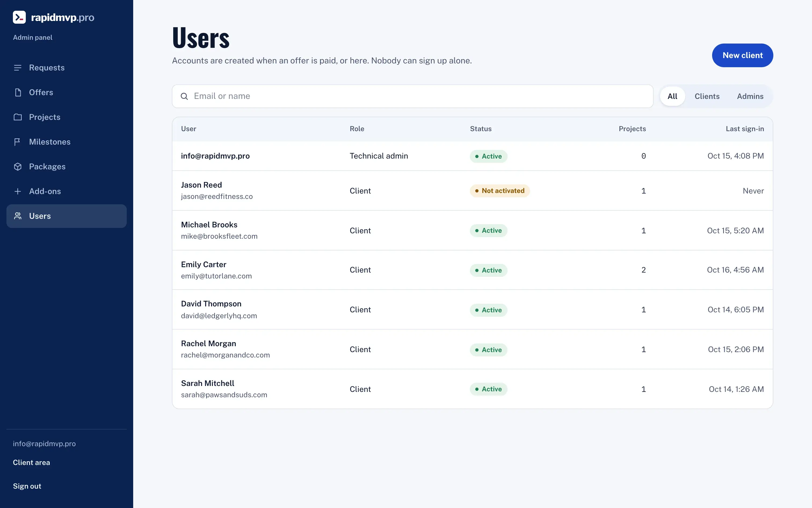Show All users filter
This screenshot has width=812, height=508.
tap(672, 96)
